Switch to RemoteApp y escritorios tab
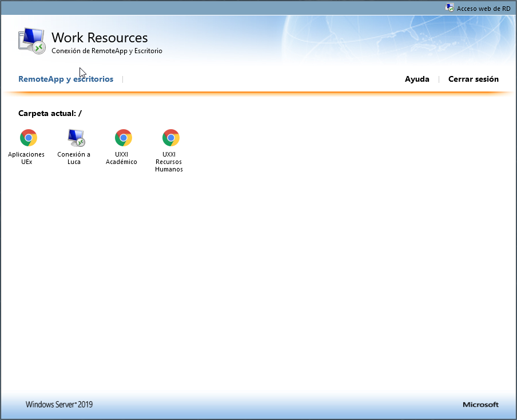The image size is (517, 420). 66,79
